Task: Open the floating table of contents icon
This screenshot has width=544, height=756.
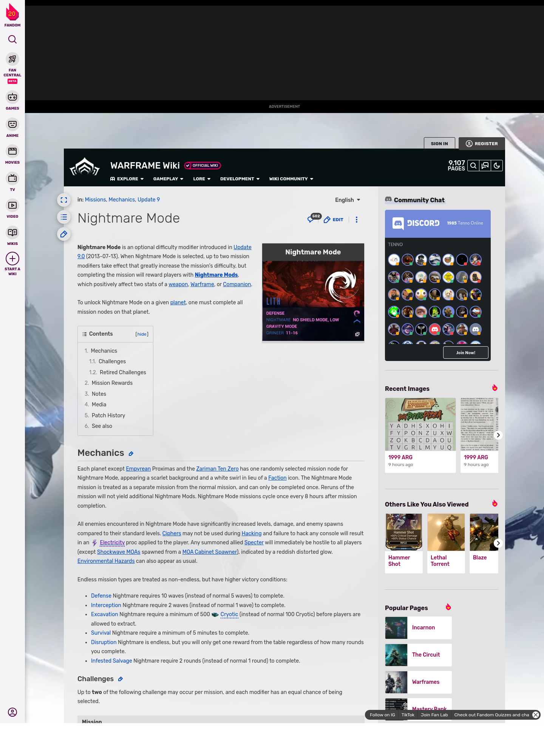Action: click(64, 217)
